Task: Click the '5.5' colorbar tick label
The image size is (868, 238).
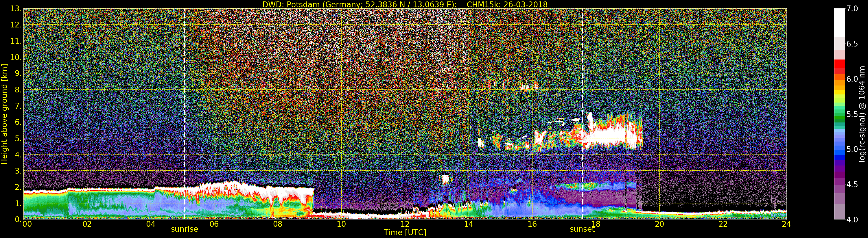Action: (852, 114)
